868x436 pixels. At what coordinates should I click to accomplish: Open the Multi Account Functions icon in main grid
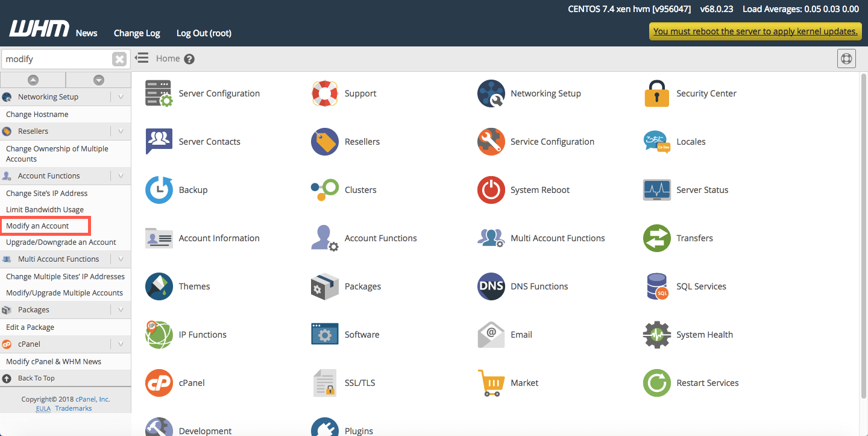(491, 238)
